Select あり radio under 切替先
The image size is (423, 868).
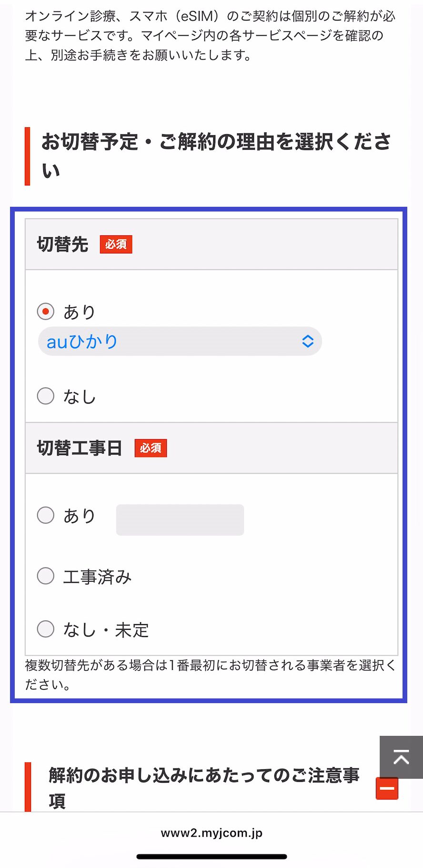46,312
